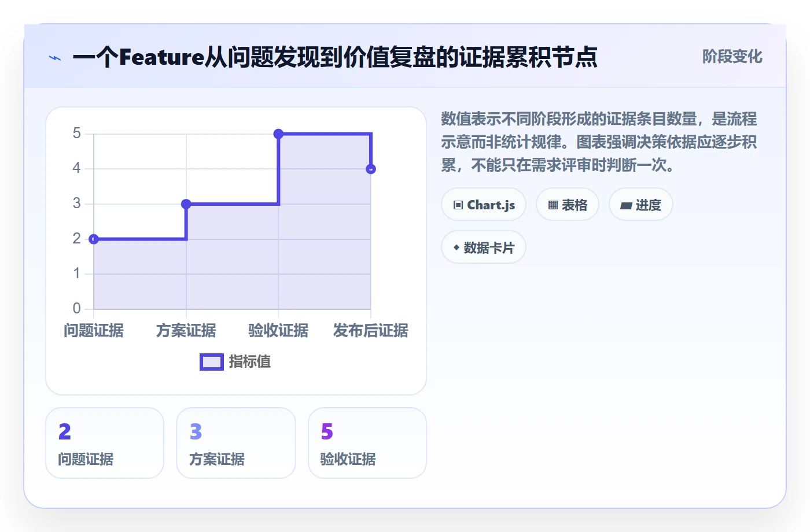Image resolution: width=810 pixels, height=532 pixels.
Task: Click the 阶段变化 label in header
Action: [x=732, y=57]
